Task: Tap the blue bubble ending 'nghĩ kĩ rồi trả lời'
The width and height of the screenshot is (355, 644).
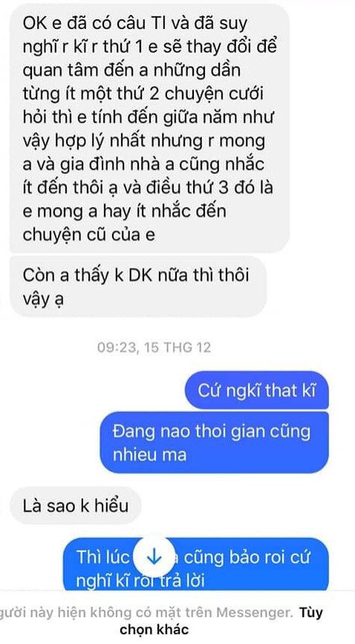Action: pos(196,565)
